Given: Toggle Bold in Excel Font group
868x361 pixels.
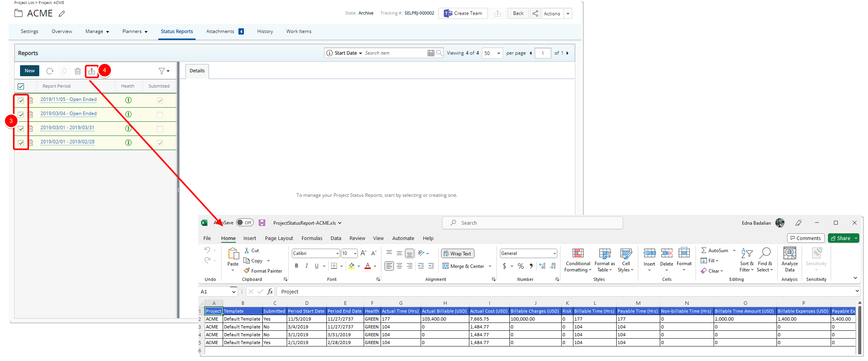Looking at the screenshot, I should point(297,266).
